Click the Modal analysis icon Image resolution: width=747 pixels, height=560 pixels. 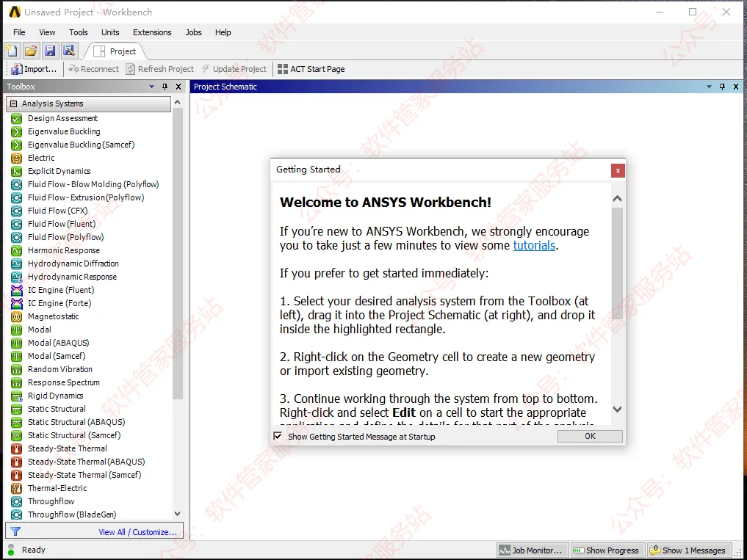pos(17,330)
